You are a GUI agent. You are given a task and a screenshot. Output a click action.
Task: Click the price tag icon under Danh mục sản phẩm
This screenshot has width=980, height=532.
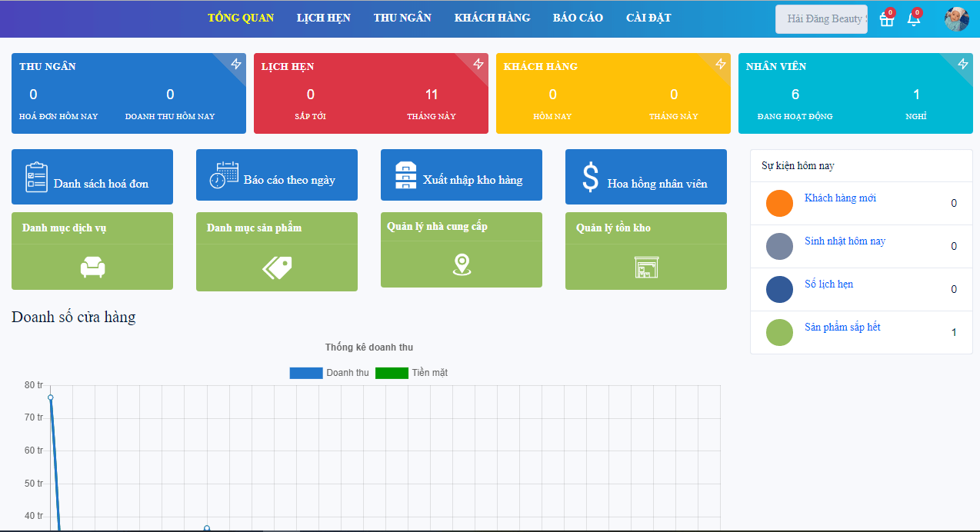277,268
